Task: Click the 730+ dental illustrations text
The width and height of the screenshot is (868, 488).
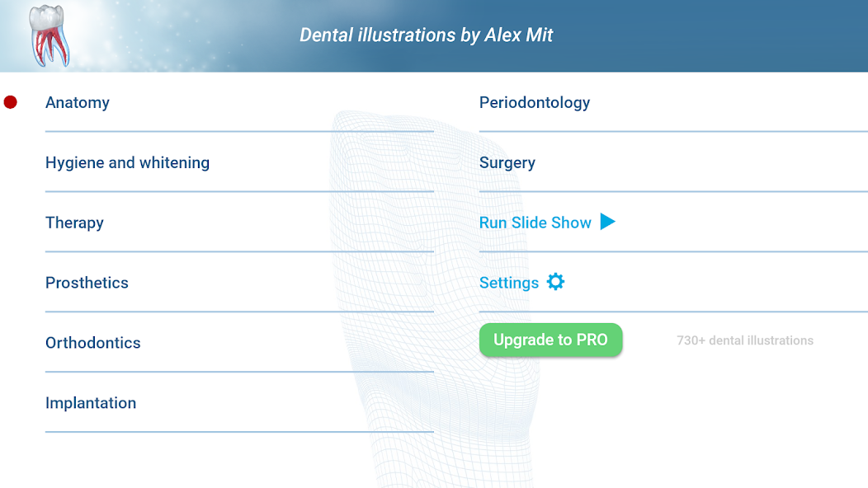Action: (x=745, y=340)
